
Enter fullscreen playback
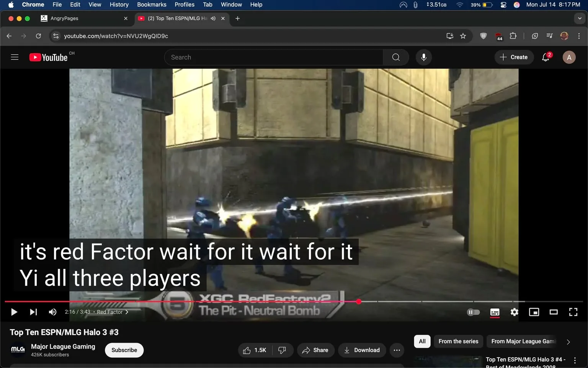point(573,312)
